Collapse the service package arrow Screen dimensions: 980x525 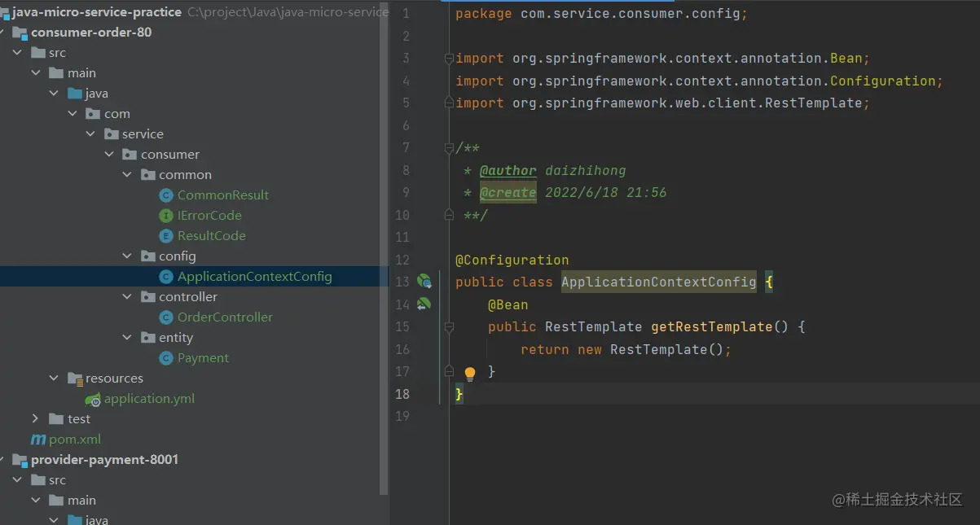click(x=90, y=134)
